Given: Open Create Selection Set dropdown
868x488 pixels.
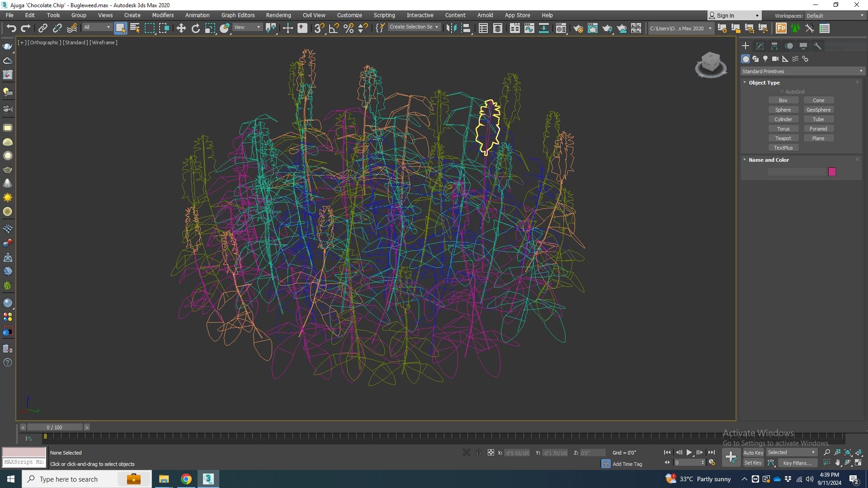Looking at the screenshot, I should pos(414,27).
